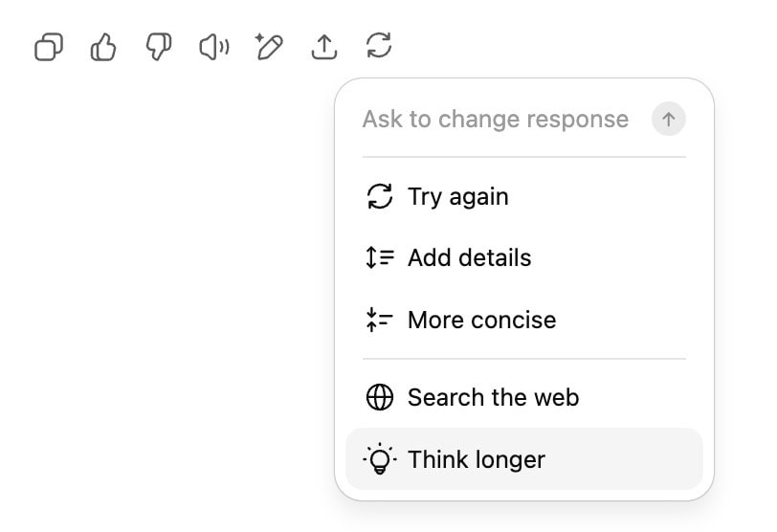This screenshot has width=777, height=532.
Task: Choose Search the web option
Action: tap(493, 397)
